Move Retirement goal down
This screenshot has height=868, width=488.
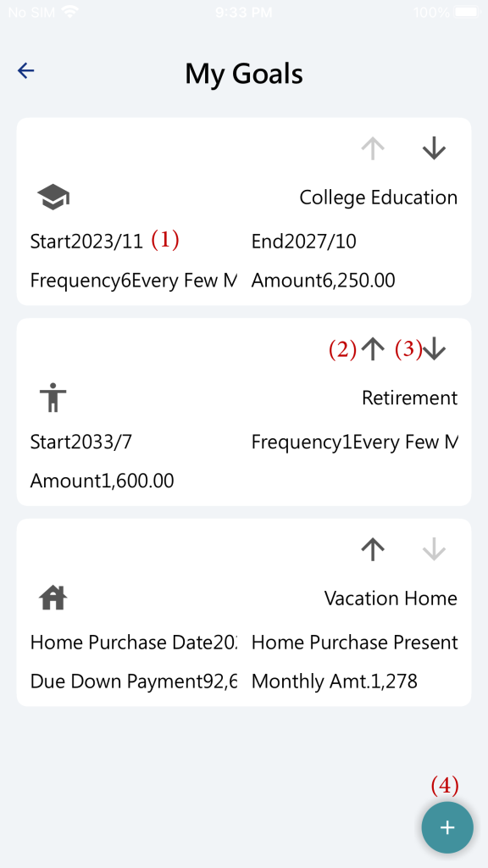[434, 349]
